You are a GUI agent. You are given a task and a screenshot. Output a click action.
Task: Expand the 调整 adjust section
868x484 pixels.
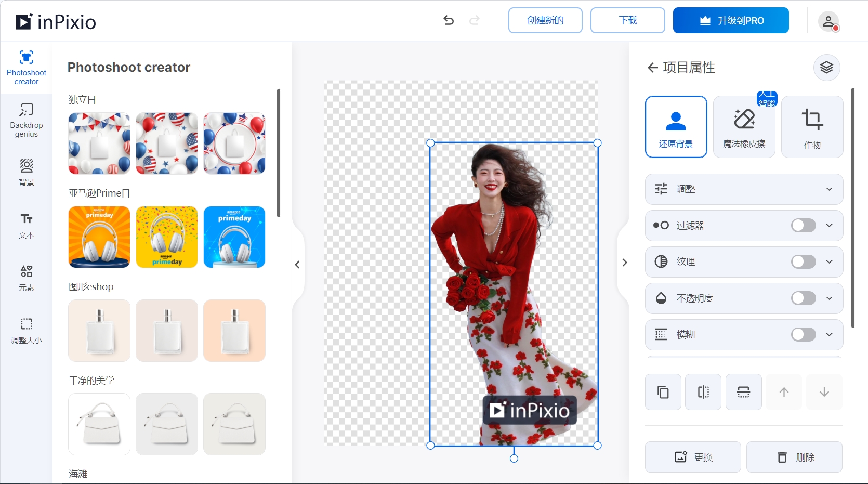point(744,189)
